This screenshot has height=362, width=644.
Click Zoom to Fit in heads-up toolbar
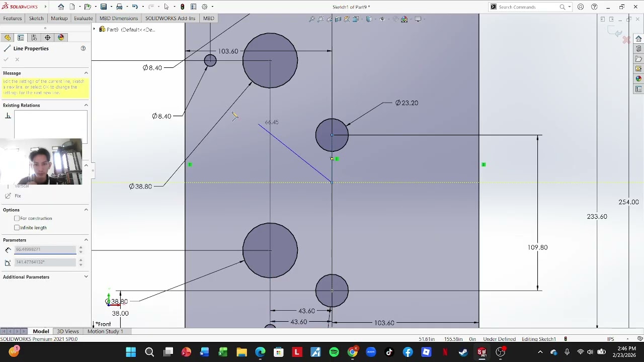[x=311, y=19]
